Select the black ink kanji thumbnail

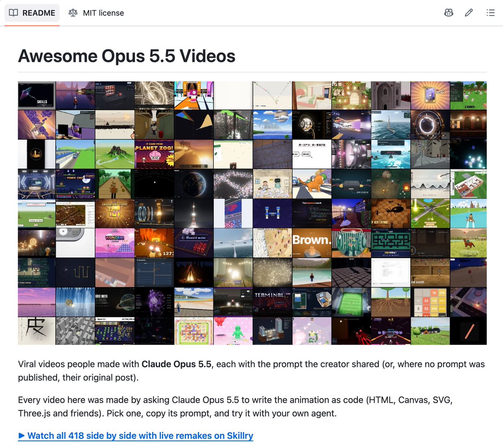pyautogui.click(x=36, y=331)
